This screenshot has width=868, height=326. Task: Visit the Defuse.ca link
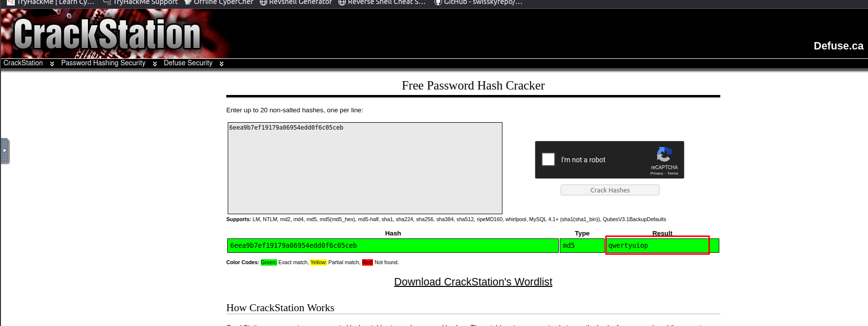[838, 46]
